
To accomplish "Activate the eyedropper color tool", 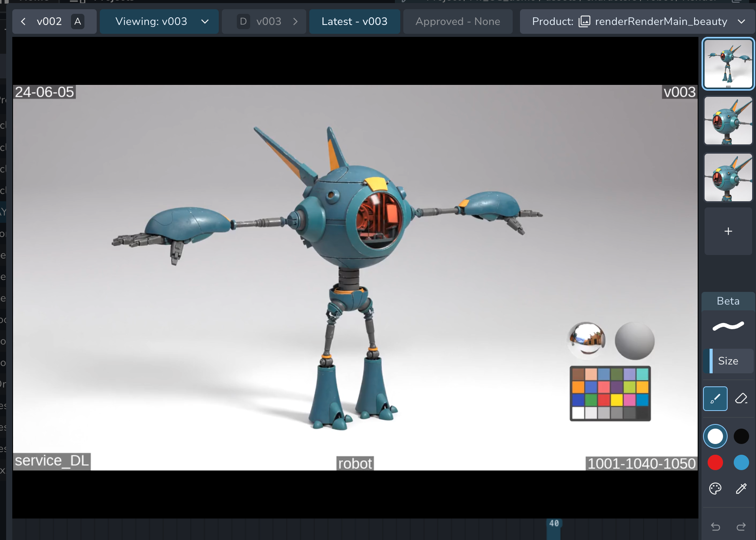I will (x=741, y=489).
